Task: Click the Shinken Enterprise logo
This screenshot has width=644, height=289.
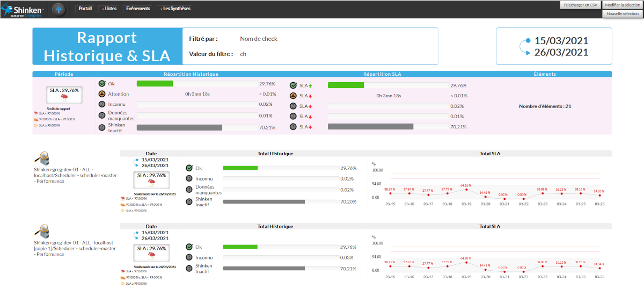Action: point(24,9)
